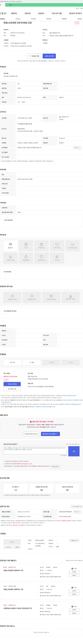The height and width of the screenshot is (644, 83).
Task: Select the 서류 screening method box
Action: [x=12, y=362]
